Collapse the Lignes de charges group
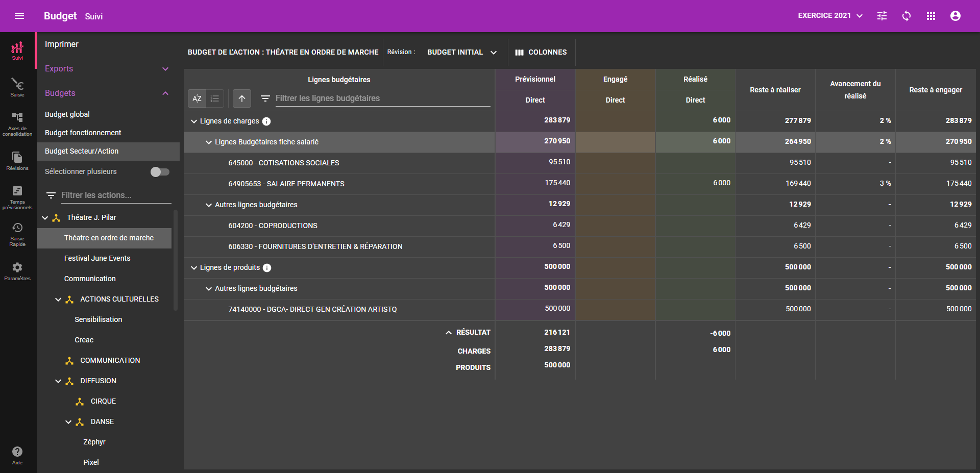Image resolution: width=980 pixels, height=473 pixels. 193,121
